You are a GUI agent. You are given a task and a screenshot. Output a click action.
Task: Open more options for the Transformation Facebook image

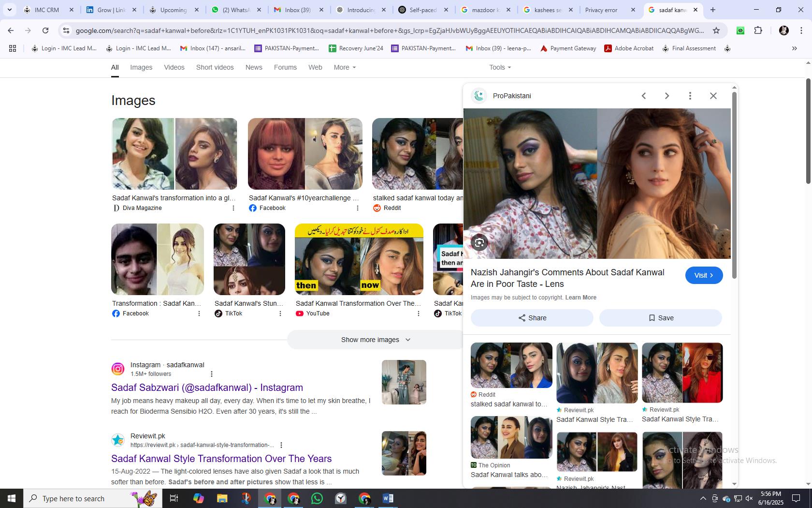click(x=199, y=314)
